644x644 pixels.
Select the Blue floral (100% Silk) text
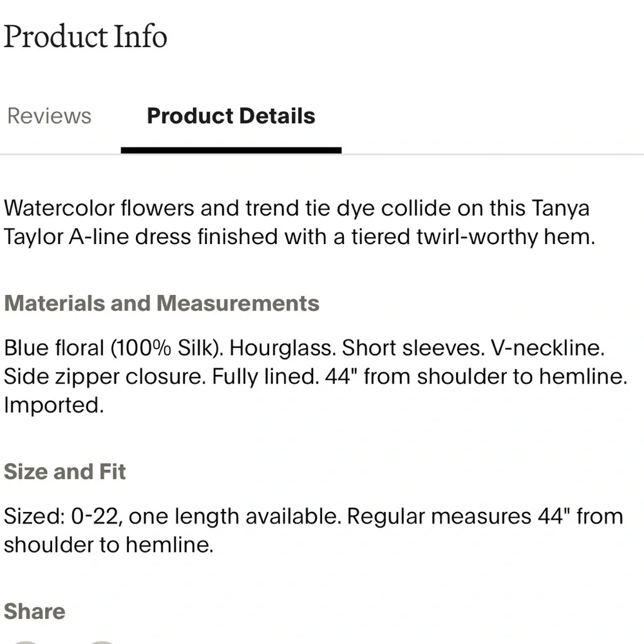click(x=109, y=348)
